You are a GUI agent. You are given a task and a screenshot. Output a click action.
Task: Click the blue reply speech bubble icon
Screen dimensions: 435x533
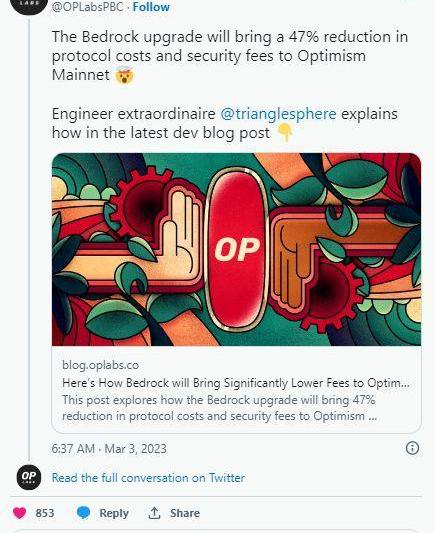83,513
